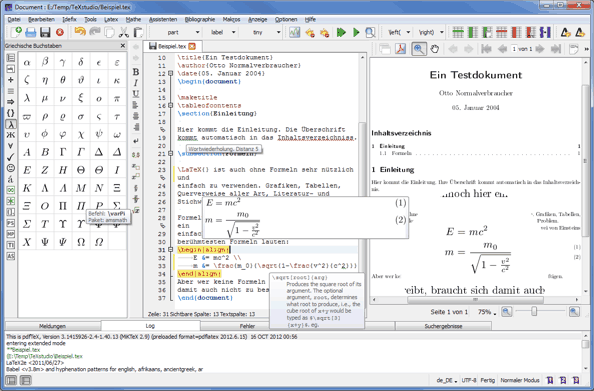Viewport: 594px width, 391px height.
Task: Click the Suchergebnisse tab button
Action: (443, 326)
